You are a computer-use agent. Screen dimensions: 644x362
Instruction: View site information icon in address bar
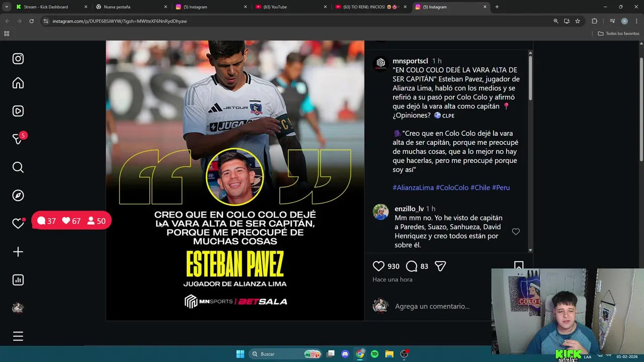click(x=46, y=21)
